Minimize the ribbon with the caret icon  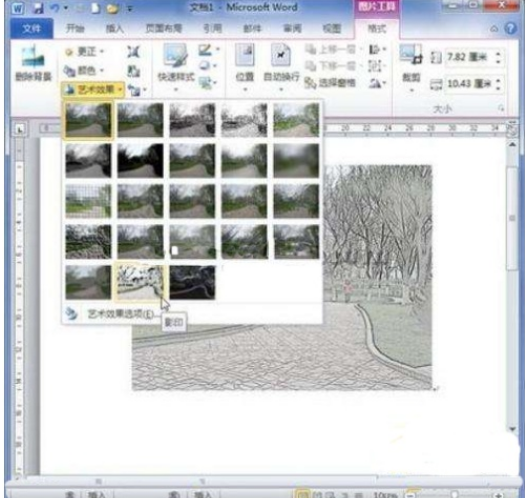click(494, 29)
